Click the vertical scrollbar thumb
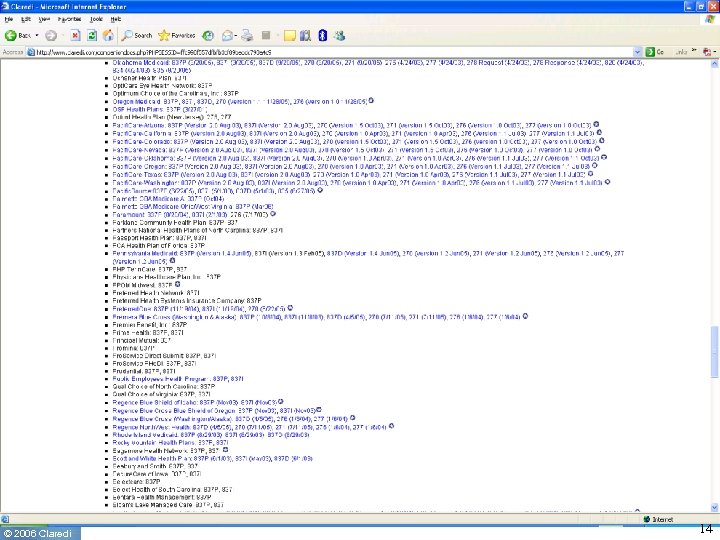The height and width of the screenshot is (540, 720). point(714,352)
